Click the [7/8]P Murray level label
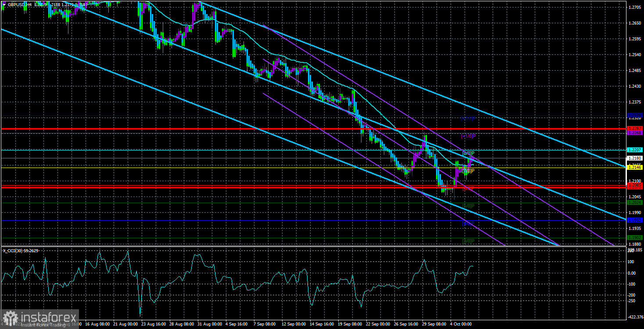Viewport: 644px width, 329px height. [469, 171]
